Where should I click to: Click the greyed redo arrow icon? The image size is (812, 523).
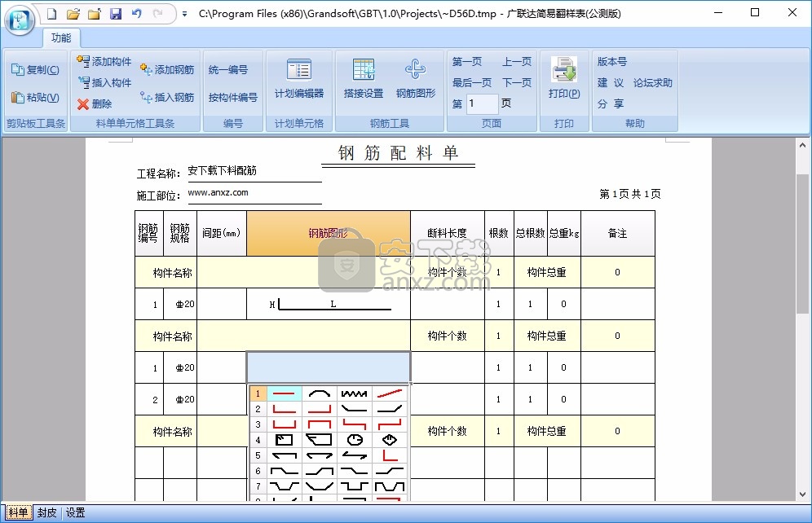click(x=158, y=14)
